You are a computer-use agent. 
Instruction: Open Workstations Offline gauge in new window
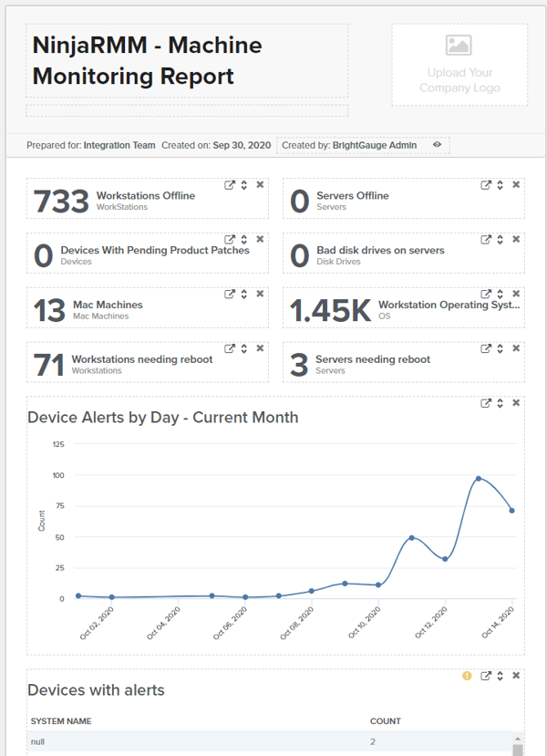pos(230,184)
